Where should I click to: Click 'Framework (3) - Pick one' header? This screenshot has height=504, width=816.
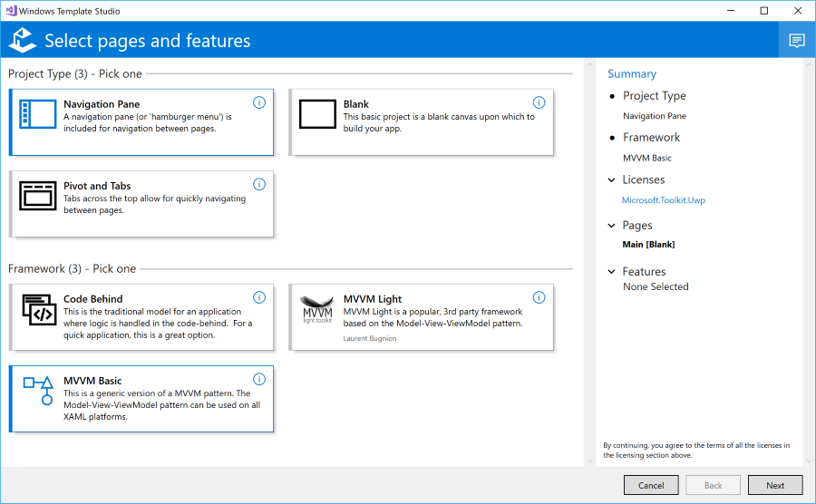pos(72,269)
